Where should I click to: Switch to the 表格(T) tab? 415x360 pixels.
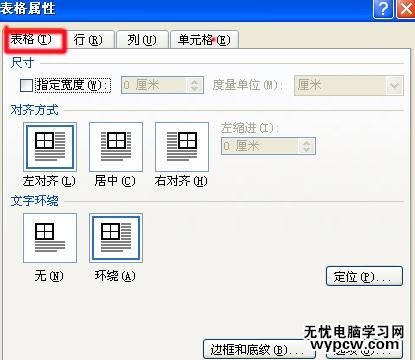click(x=35, y=40)
